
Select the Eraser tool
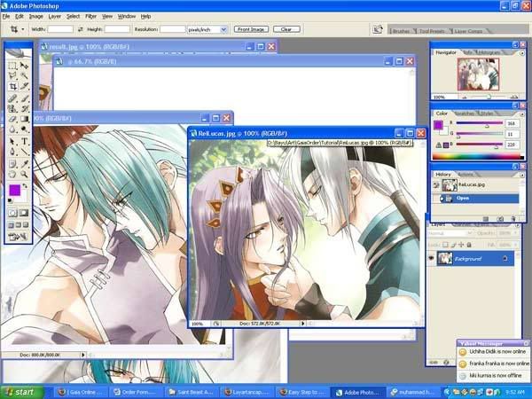12,119
